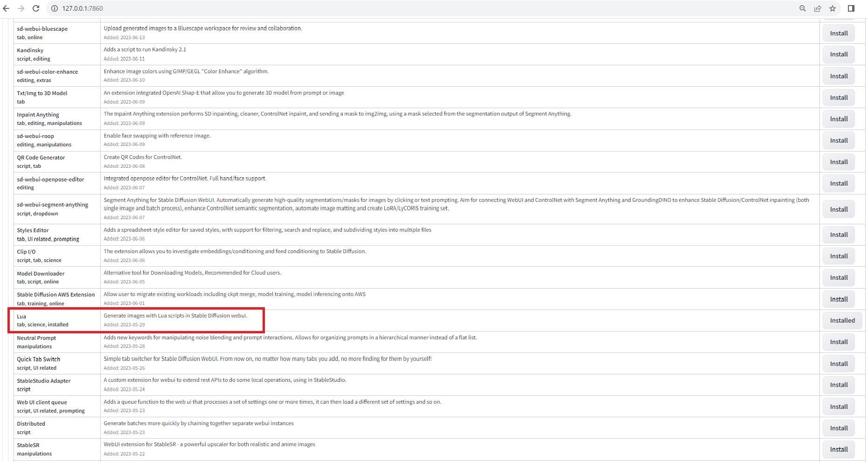Reload the page with the refresh icon
This screenshot has height=462, width=868.
(36, 8)
